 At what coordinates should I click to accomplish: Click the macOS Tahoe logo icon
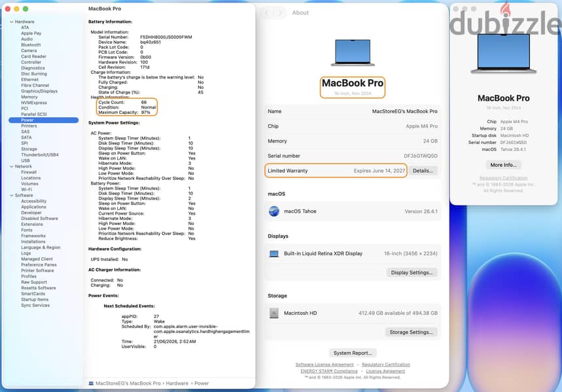point(274,211)
